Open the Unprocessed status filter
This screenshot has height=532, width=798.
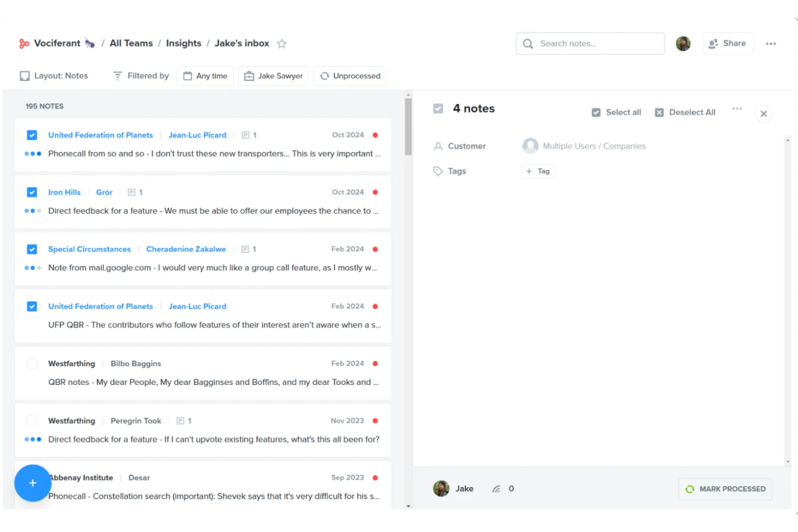pos(350,76)
